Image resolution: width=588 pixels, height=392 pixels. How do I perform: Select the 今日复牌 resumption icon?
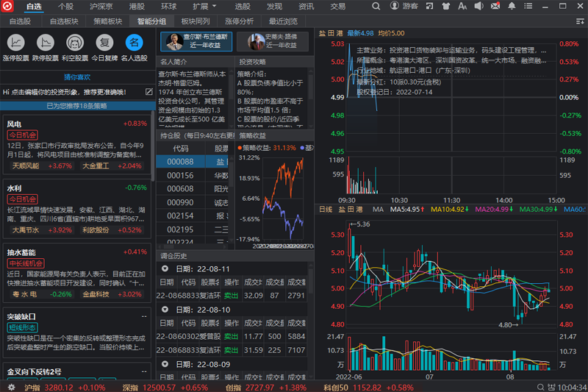click(x=104, y=43)
